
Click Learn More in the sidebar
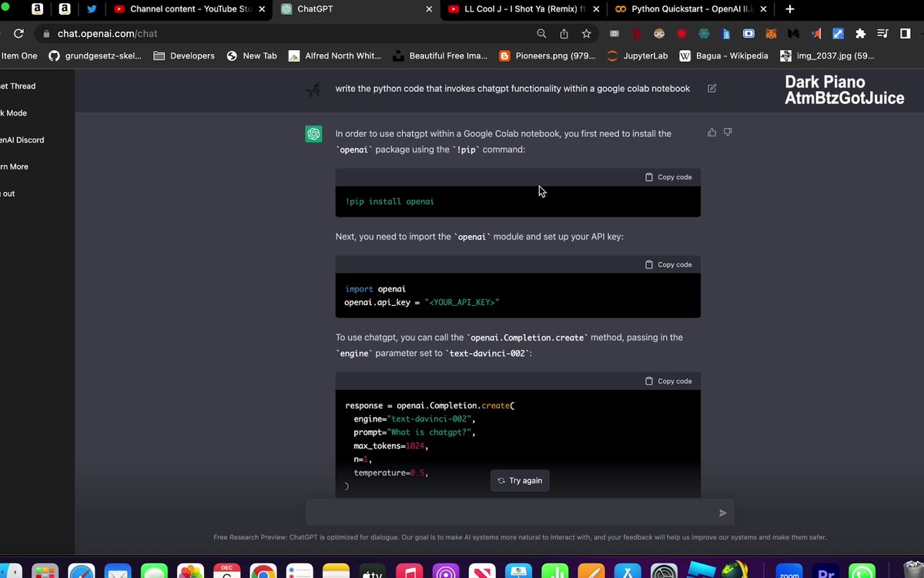[15, 166]
